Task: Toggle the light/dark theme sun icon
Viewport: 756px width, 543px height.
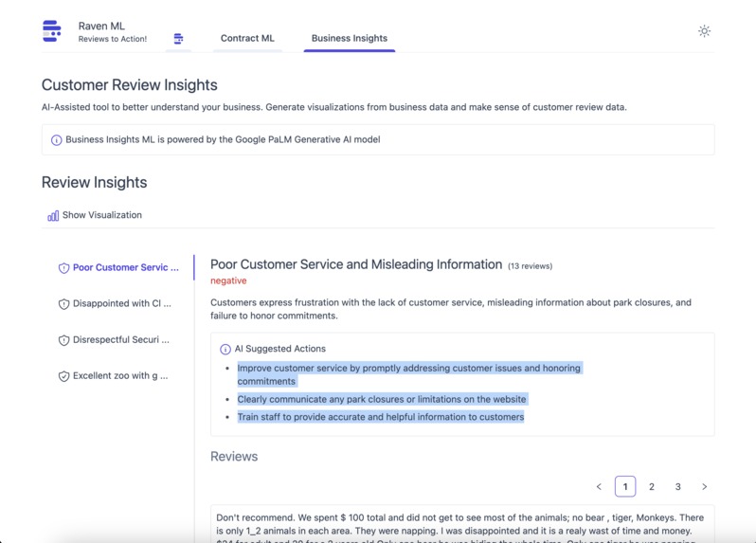Action: 705,31
